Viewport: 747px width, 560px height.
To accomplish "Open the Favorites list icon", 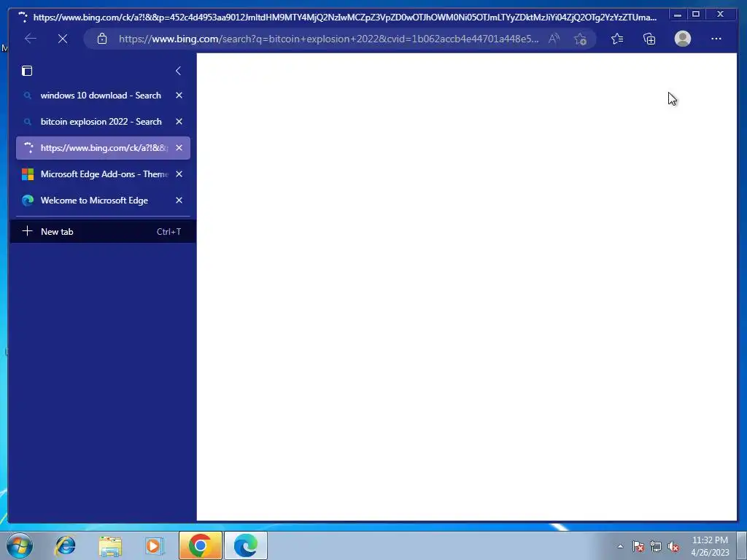I will (617, 39).
